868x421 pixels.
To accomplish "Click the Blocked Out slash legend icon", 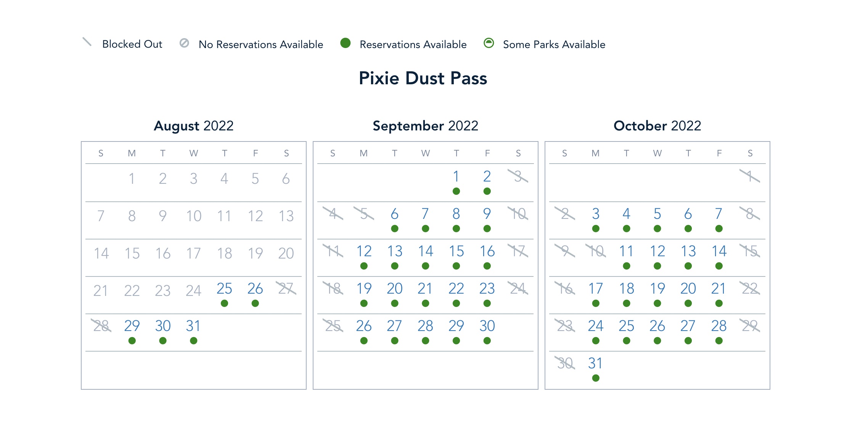I will click(87, 42).
